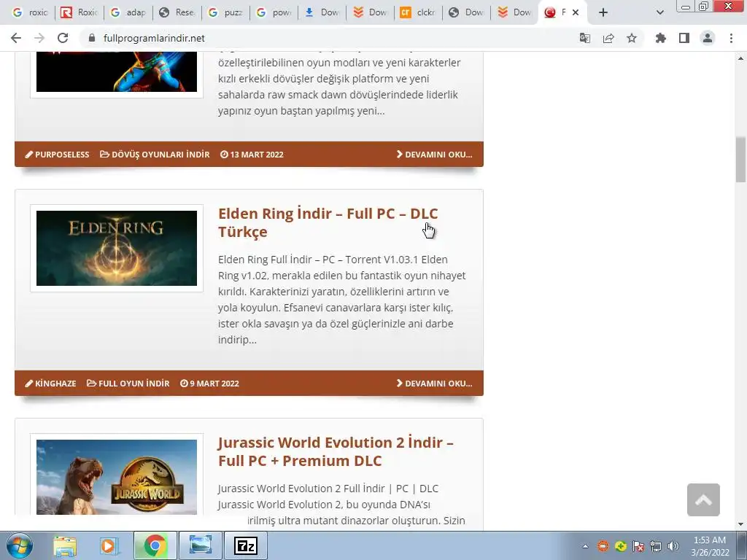Open the picture viewer taskbar icon

(200, 545)
